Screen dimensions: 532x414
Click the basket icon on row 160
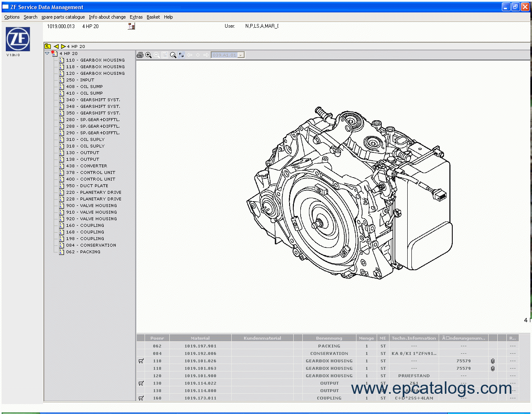tap(141, 398)
